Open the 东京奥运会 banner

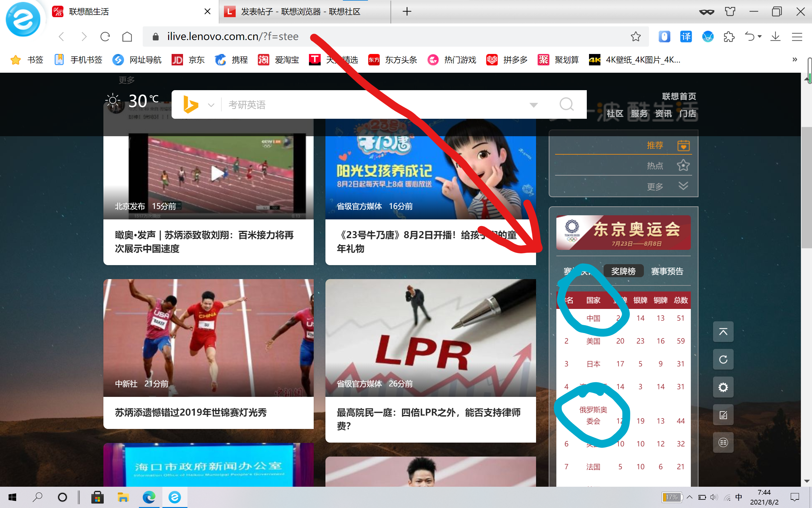pyautogui.click(x=623, y=232)
